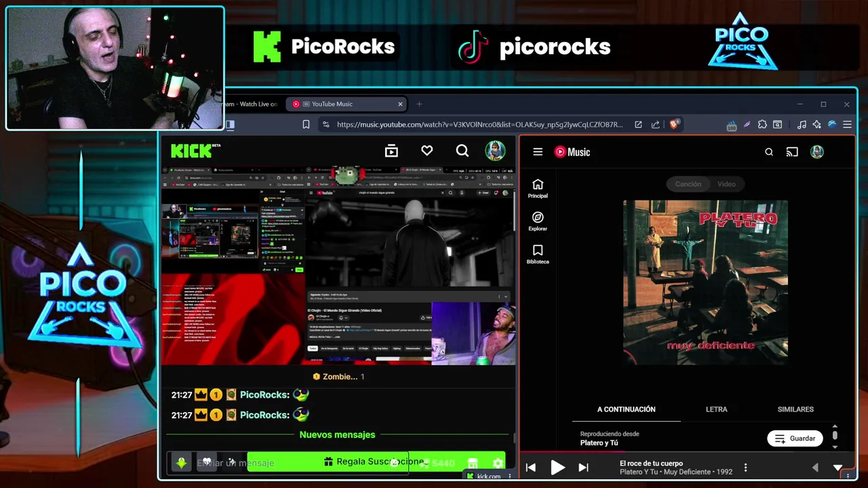Select the LETRA tab

(x=716, y=409)
